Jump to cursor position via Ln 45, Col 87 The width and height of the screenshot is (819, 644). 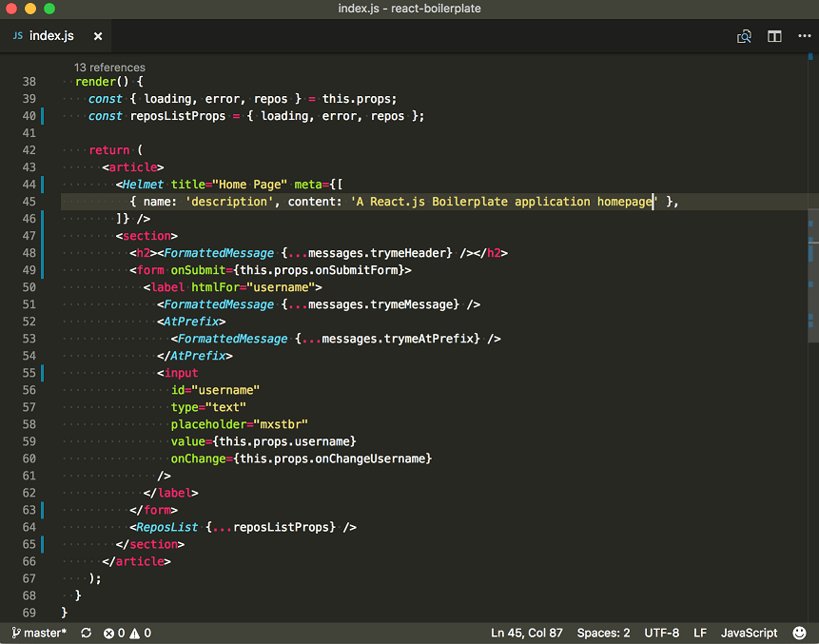point(526,633)
